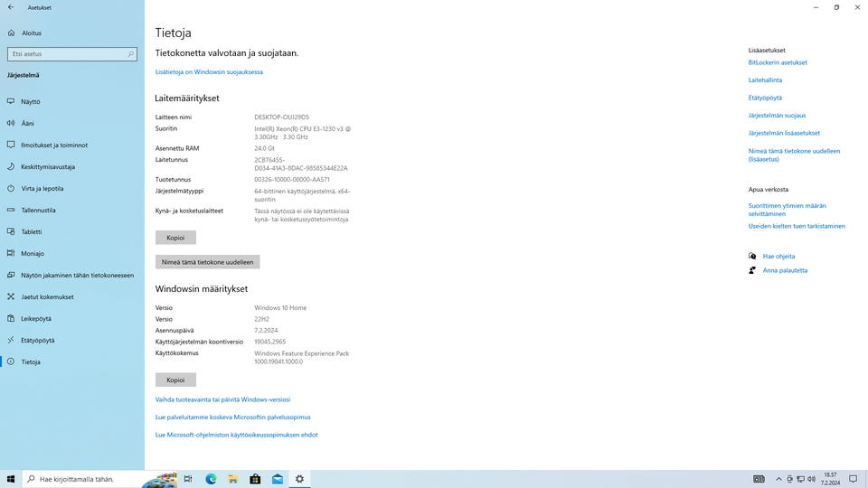Click the Etsi asetus search field

tap(72, 53)
